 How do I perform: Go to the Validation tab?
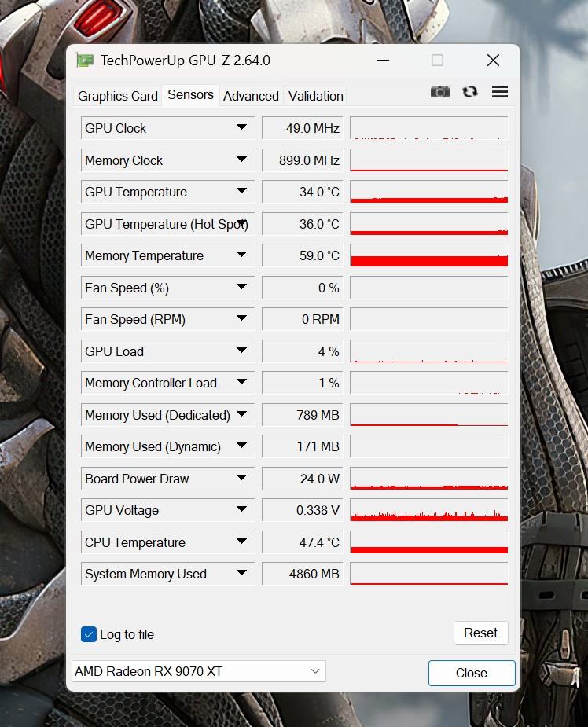(x=316, y=96)
